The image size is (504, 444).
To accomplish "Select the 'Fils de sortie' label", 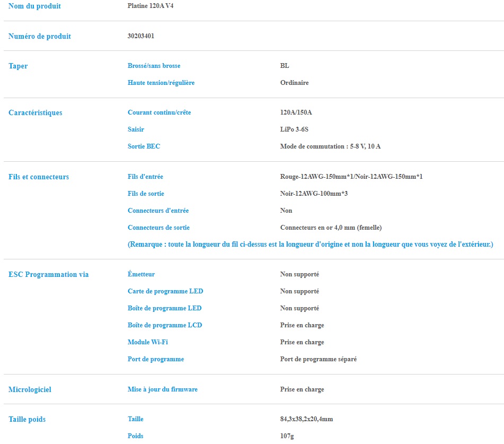I will (146, 194).
